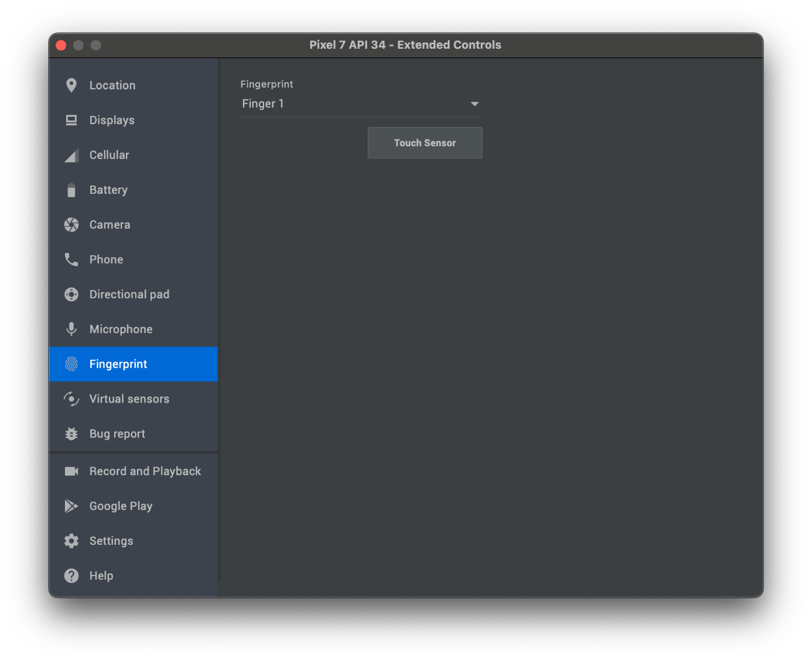812x662 pixels.
Task: Select the Displays monitor icon
Action: pos(71,120)
